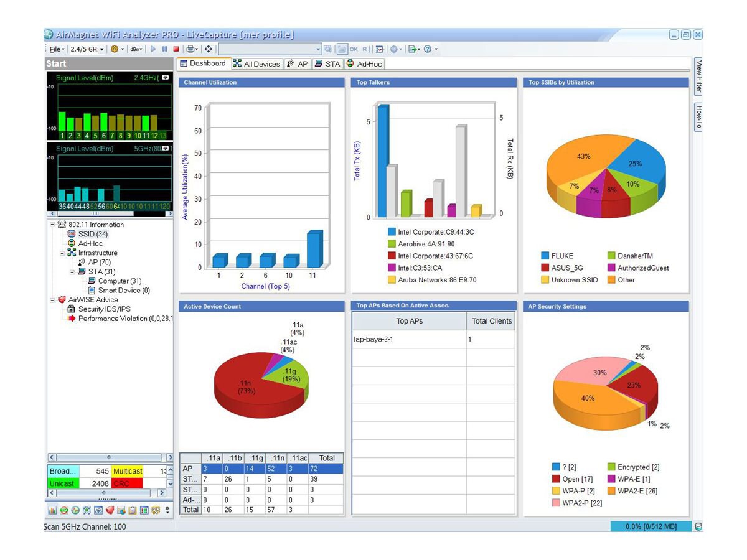Click the Multicast frame counter cell
Image resolution: width=747 pixels, height=560 pixels.
coord(128,471)
